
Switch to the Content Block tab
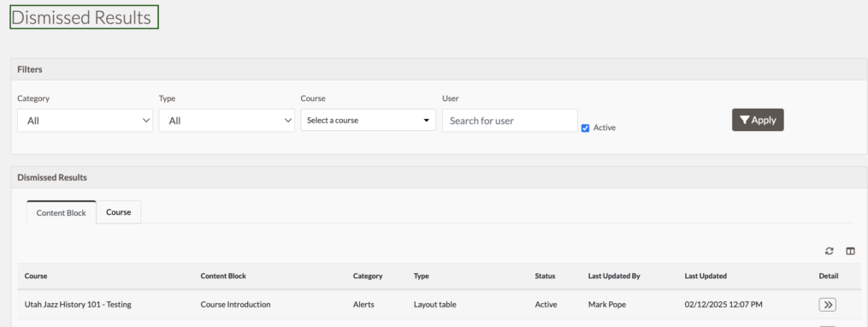pos(62,212)
